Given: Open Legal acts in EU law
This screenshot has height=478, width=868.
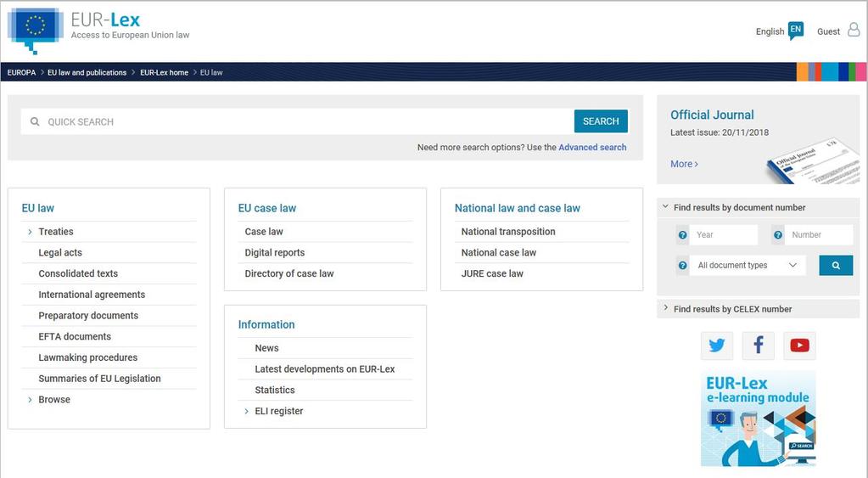Looking at the screenshot, I should [60, 252].
